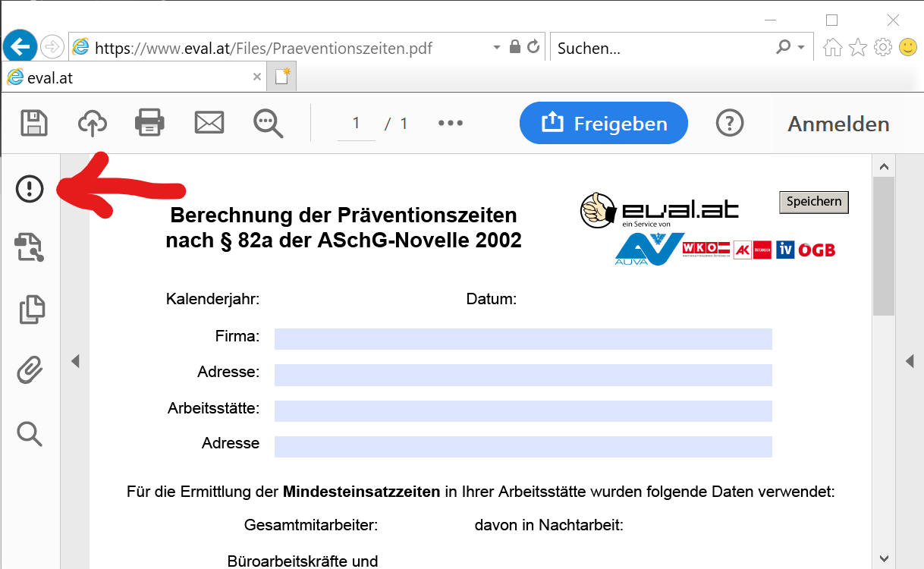Click the Firma input field
Viewport: 924px width, 569px height.
coord(523,339)
